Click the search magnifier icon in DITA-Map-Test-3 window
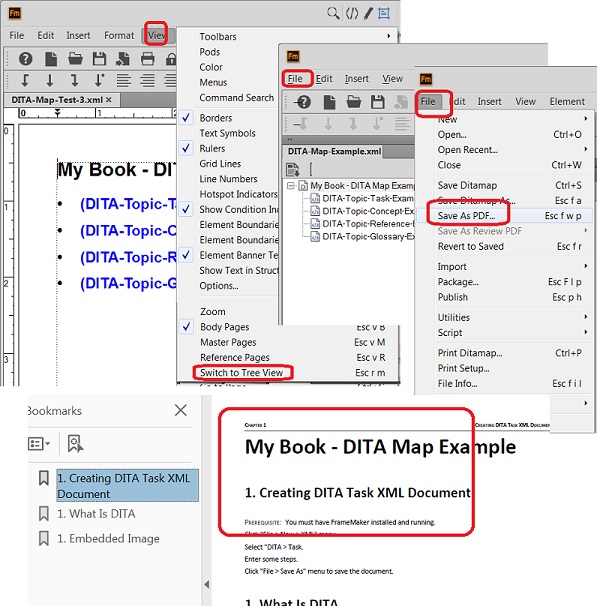600x606 pixels. tap(333, 13)
